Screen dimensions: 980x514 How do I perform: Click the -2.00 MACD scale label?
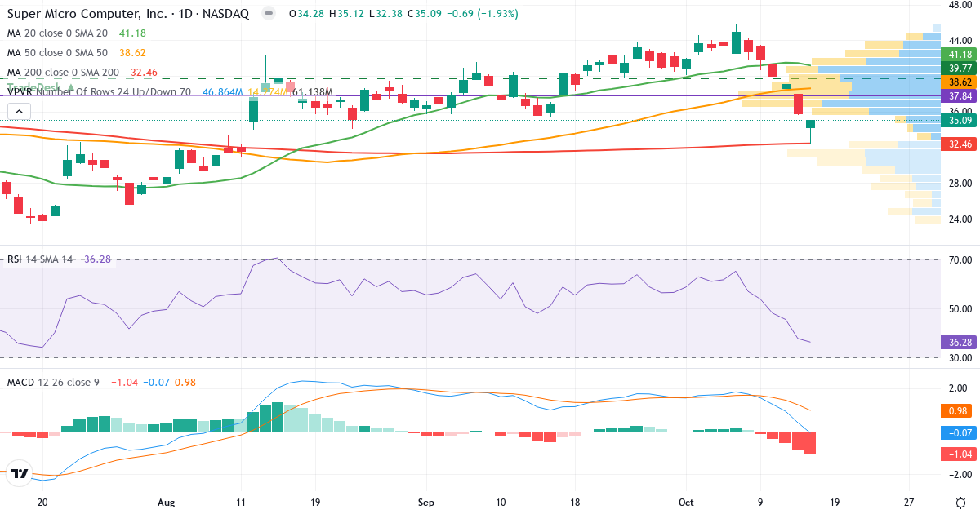(960, 474)
